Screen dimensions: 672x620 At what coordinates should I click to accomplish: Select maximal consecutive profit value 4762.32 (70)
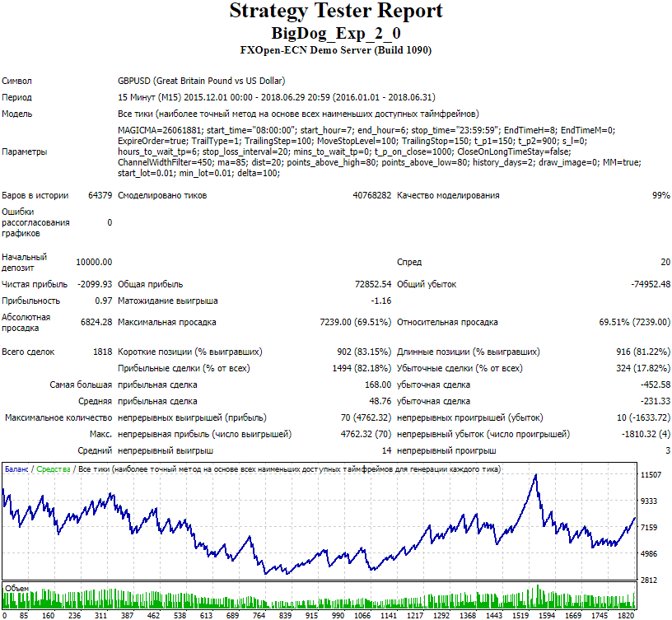tap(366, 434)
